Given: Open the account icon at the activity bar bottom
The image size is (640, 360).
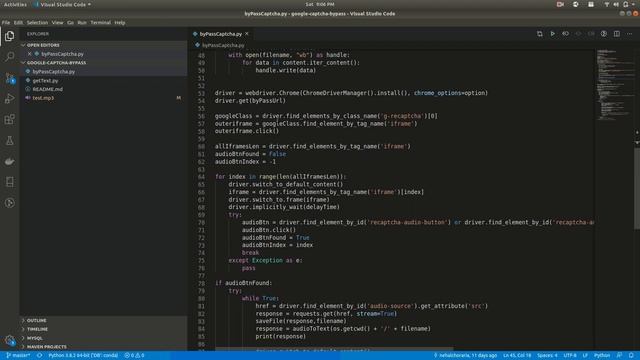Looking at the screenshot, I should [x=9, y=340].
